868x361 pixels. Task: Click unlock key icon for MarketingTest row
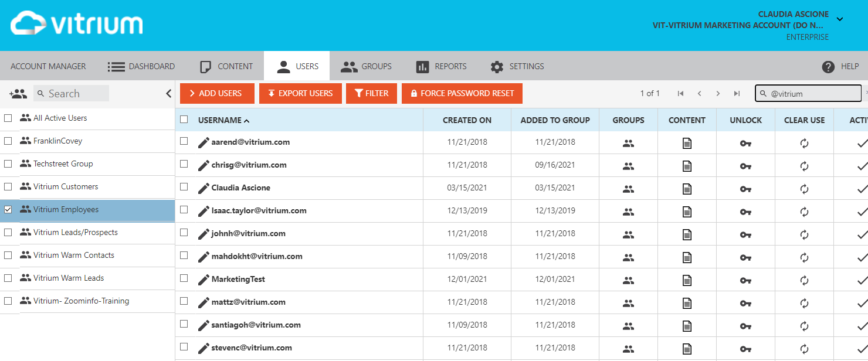745,280
